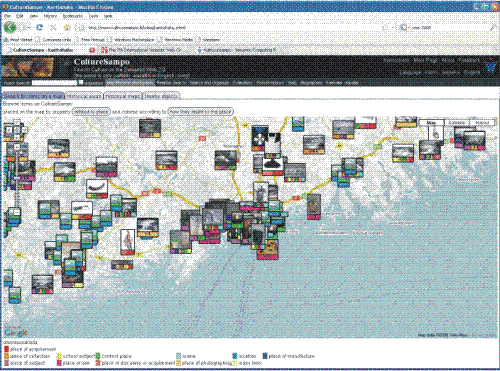500x371 pixels.
Task: Open the History menu
Action: click(x=50, y=16)
